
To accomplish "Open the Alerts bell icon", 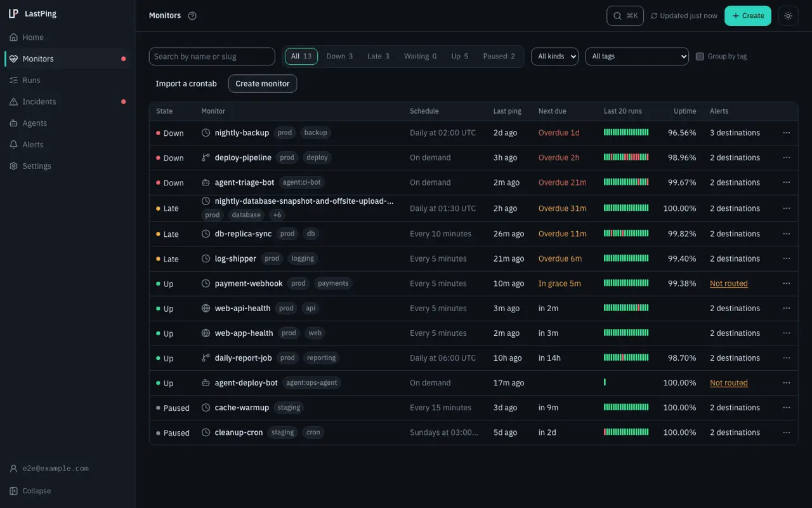I will (13, 145).
